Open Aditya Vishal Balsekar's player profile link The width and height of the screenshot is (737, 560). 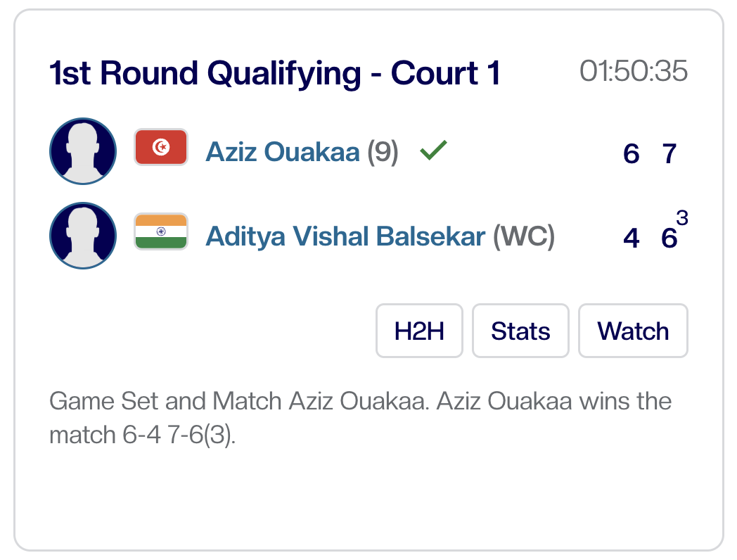coord(345,237)
